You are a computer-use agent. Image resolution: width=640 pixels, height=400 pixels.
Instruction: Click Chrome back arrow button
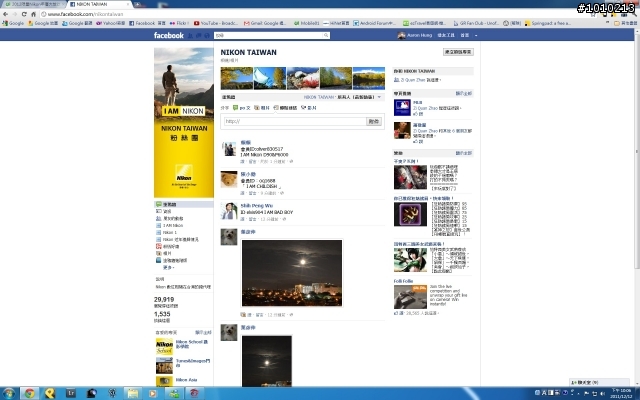5,14
